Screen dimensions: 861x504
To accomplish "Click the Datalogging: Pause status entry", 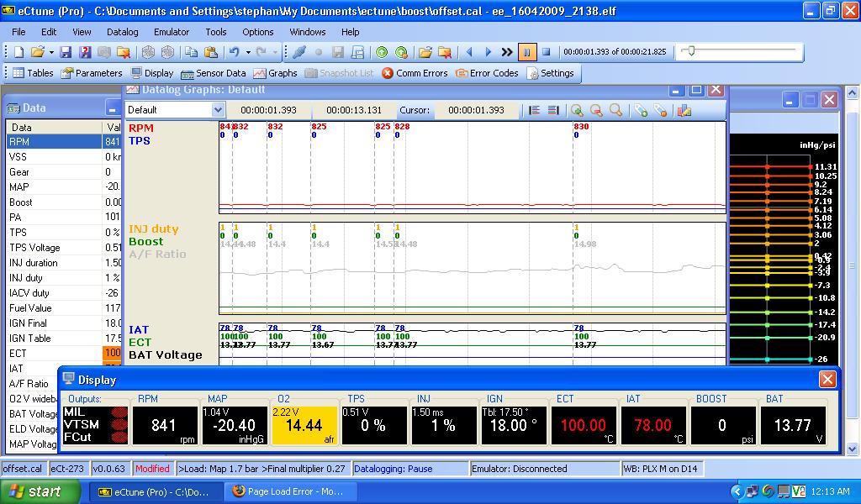I will [409, 469].
